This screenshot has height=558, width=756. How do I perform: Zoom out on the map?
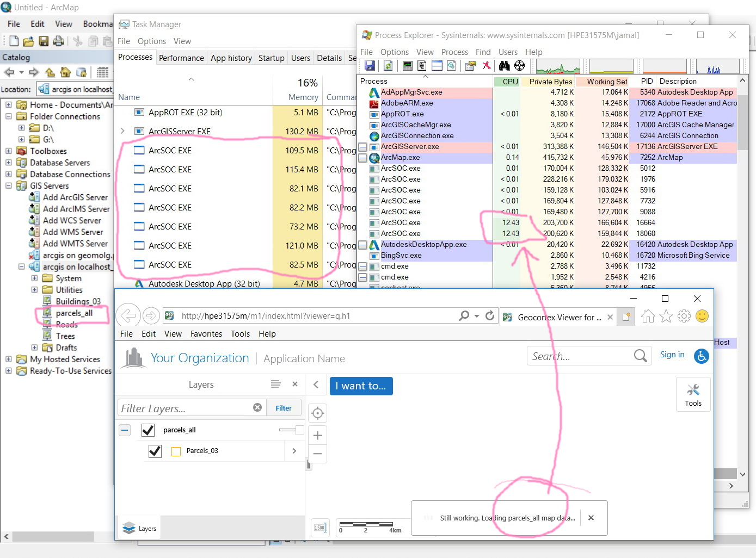point(318,454)
